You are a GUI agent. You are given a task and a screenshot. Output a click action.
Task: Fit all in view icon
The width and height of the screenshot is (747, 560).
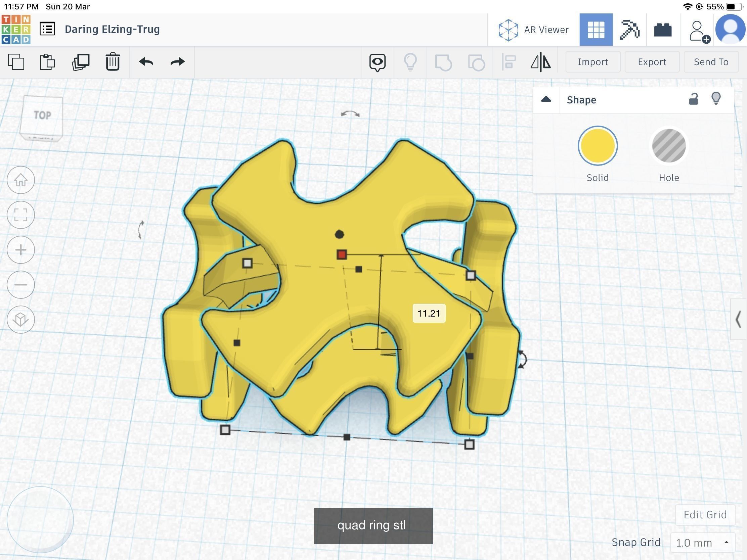[20, 215]
